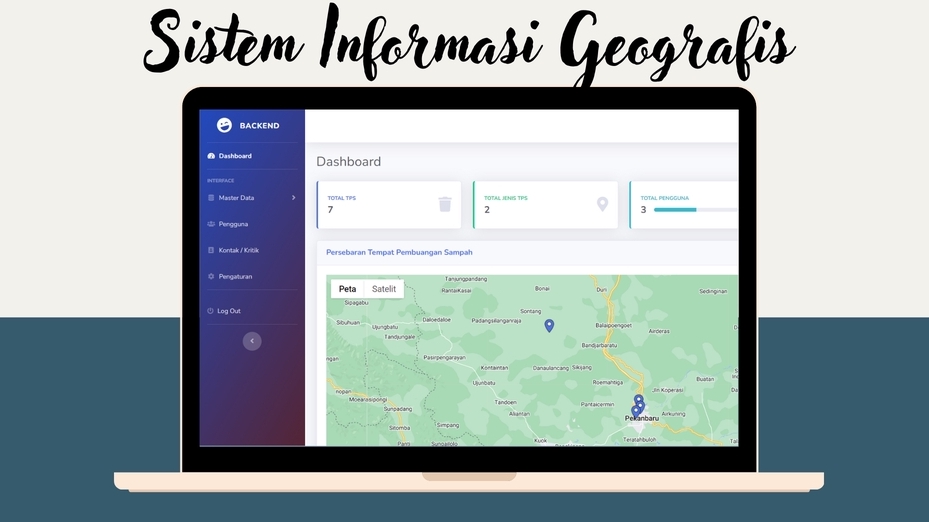Click the Backend smiley logo icon

[x=225, y=125]
